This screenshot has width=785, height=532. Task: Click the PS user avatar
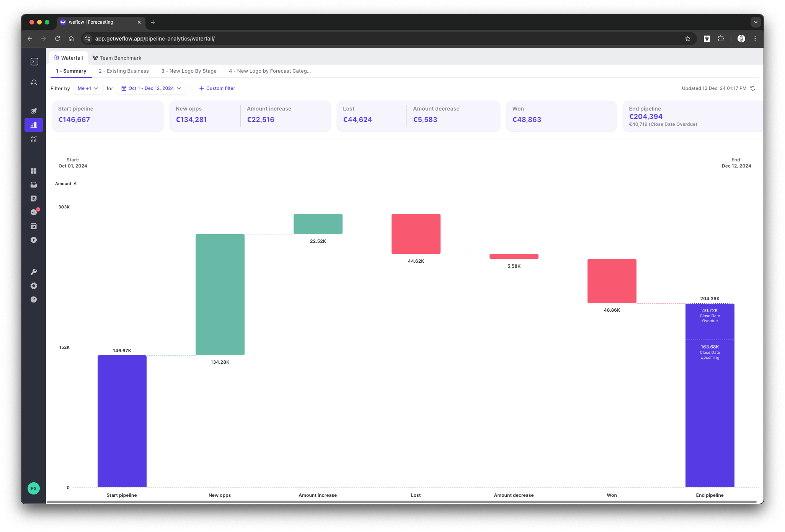coord(34,488)
